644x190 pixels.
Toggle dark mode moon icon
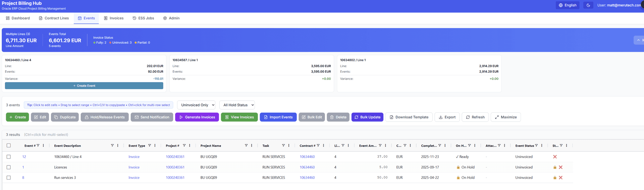point(588,5)
